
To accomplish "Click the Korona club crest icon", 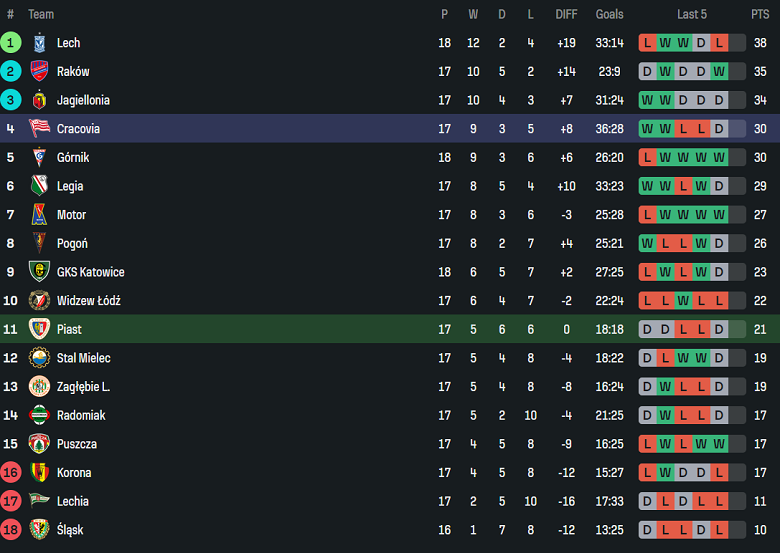I will tap(39, 472).
